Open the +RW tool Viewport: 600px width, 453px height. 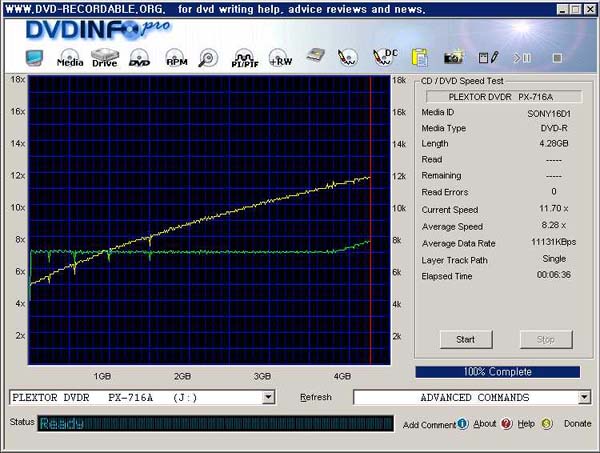pyautogui.click(x=280, y=59)
